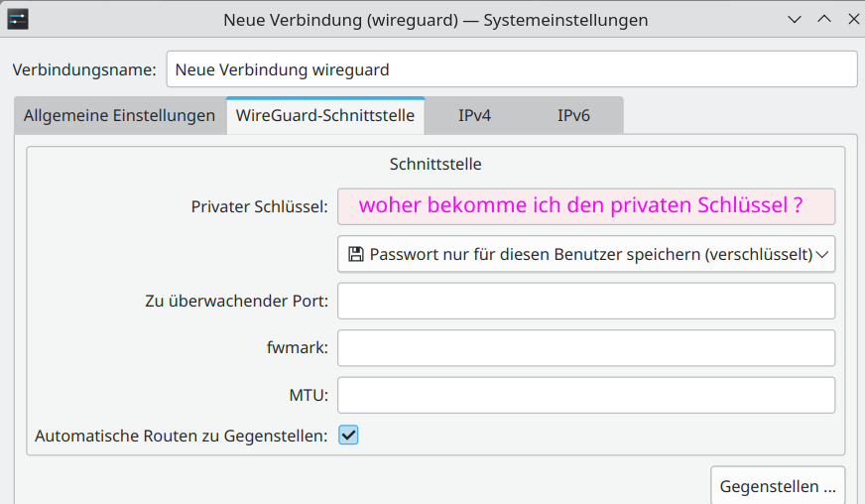865x504 pixels.
Task: Close the Neue Verbindung dialog
Action: point(852,19)
